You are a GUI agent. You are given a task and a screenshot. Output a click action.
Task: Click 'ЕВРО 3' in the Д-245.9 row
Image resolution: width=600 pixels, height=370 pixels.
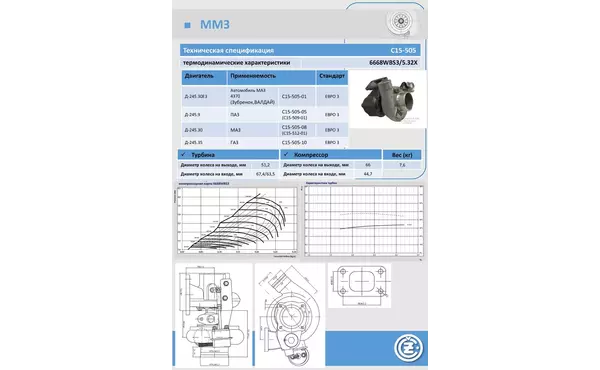332,114
